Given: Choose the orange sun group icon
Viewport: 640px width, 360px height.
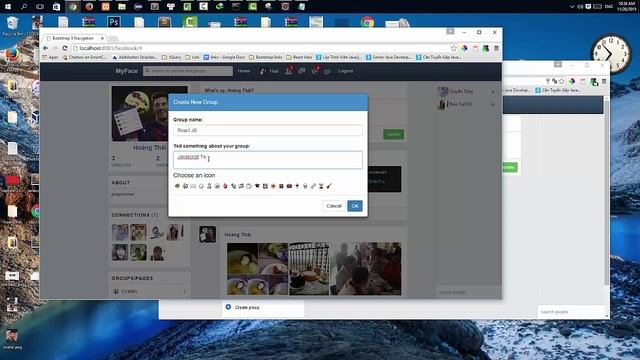Looking at the screenshot, I should tap(273, 186).
